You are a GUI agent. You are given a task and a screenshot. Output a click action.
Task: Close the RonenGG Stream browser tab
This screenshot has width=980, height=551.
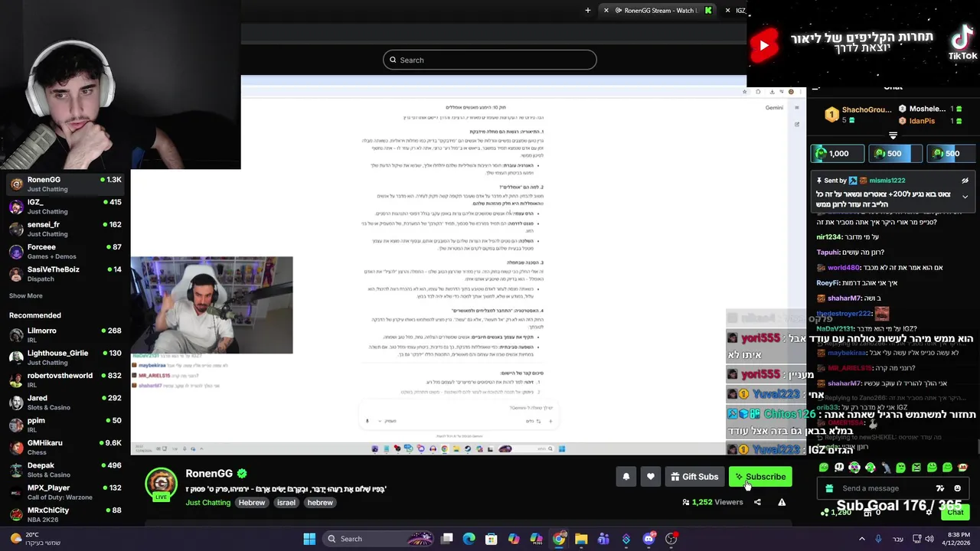(x=606, y=11)
